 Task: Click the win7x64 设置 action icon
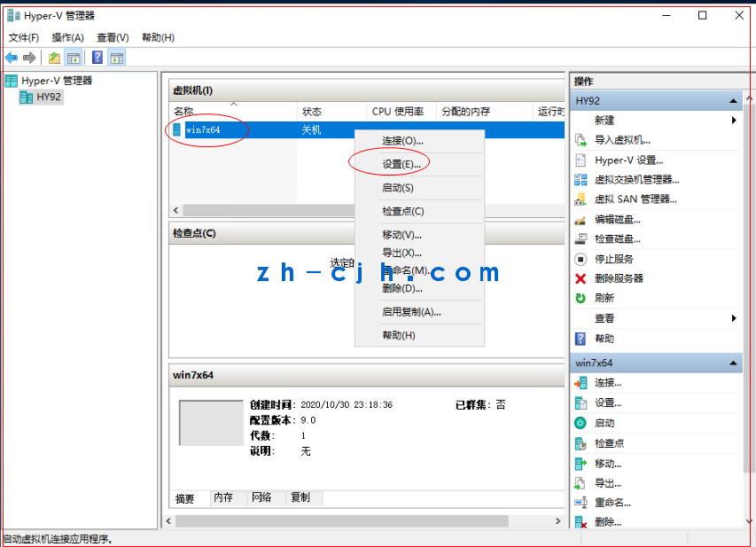pyautogui.click(x=581, y=402)
